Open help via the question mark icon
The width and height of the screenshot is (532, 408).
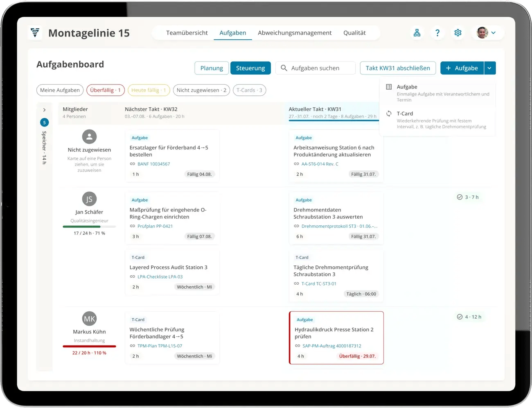pos(437,33)
